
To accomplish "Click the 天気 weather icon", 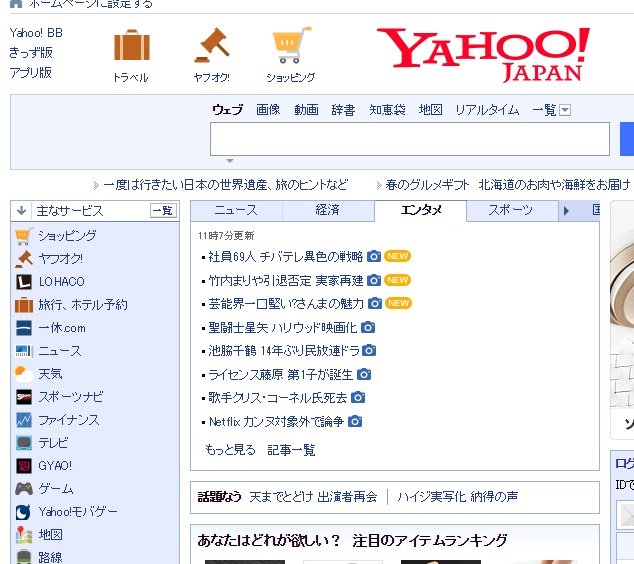I will (23, 374).
